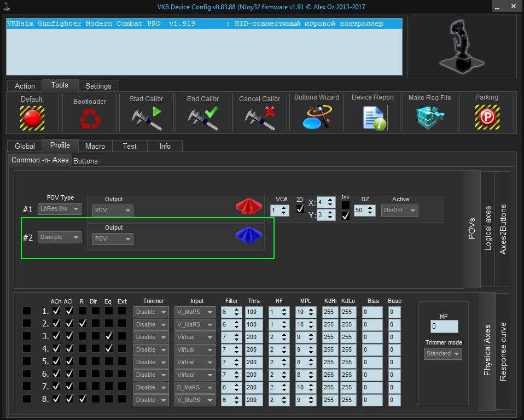Open the Global tab
Screen dimensions: 524x420
[x=25, y=146]
